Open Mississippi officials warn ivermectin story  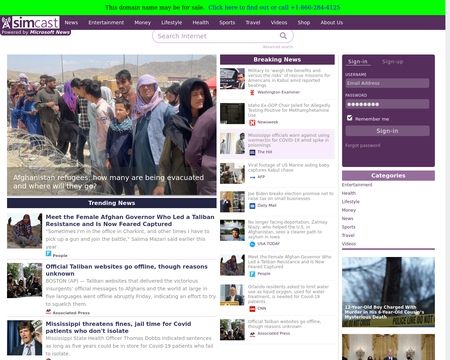click(x=289, y=140)
